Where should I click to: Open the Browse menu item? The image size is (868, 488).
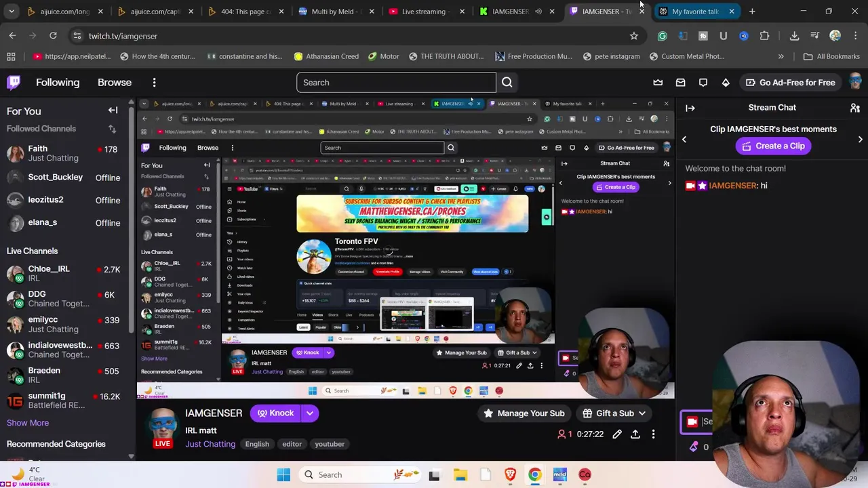(115, 83)
